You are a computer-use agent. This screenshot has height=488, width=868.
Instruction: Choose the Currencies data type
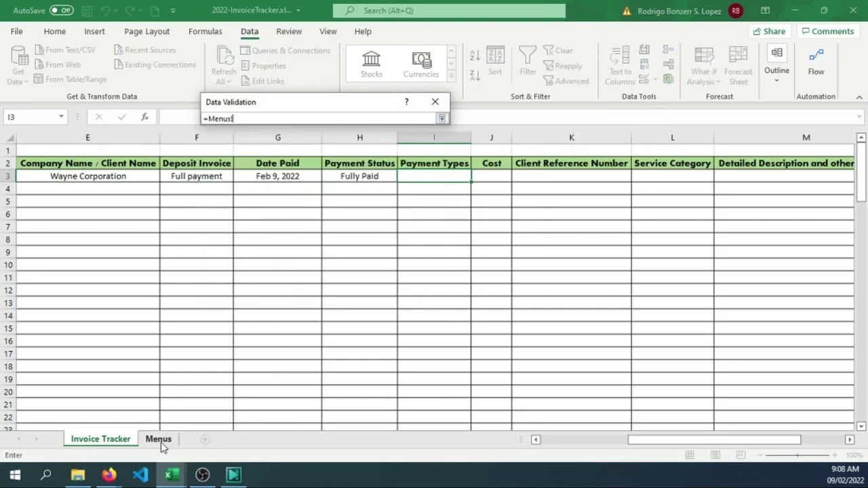421,64
